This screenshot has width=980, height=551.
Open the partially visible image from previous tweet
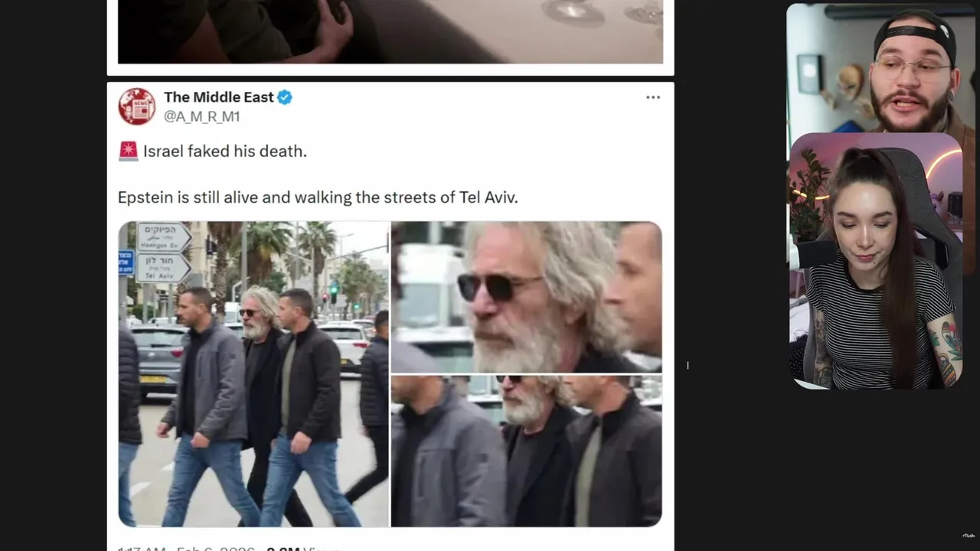point(390,31)
